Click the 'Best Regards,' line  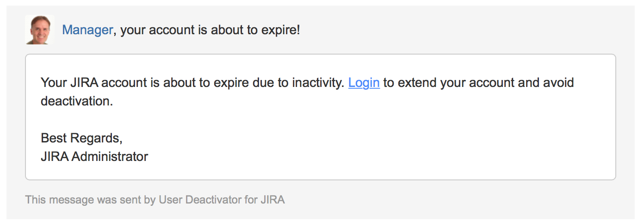tap(81, 138)
